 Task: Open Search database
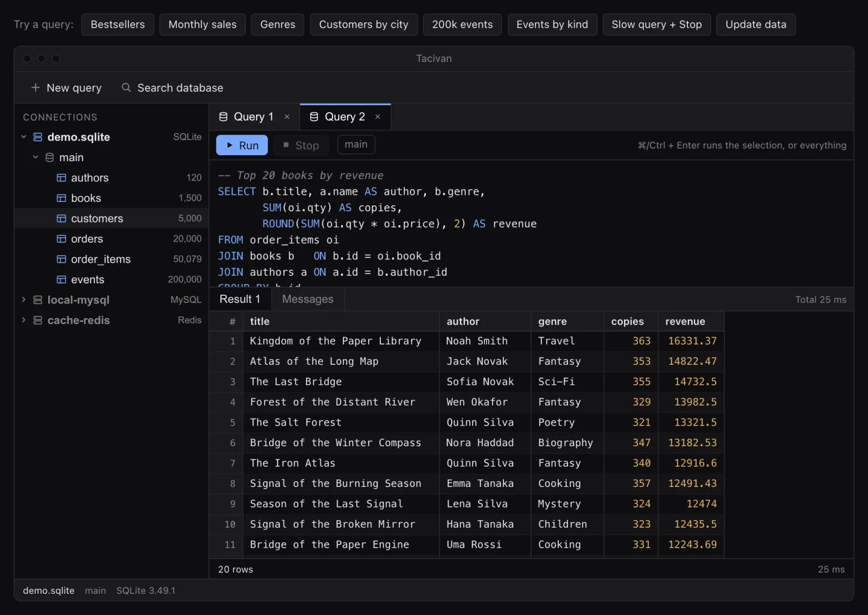(173, 87)
